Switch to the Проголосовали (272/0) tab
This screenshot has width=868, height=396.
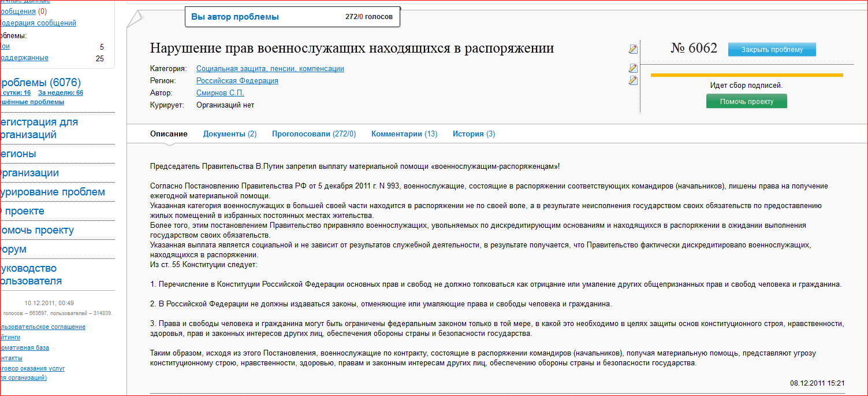click(x=314, y=134)
